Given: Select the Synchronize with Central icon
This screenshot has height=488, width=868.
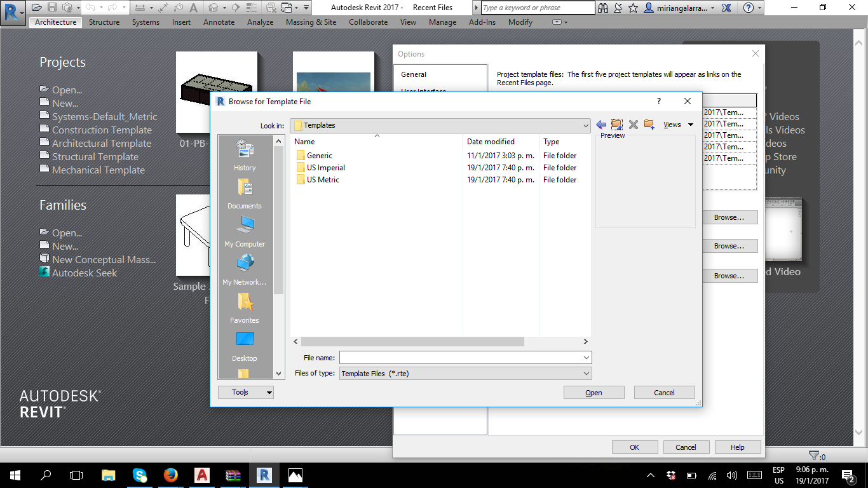Looking at the screenshot, I should [x=66, y=7].
